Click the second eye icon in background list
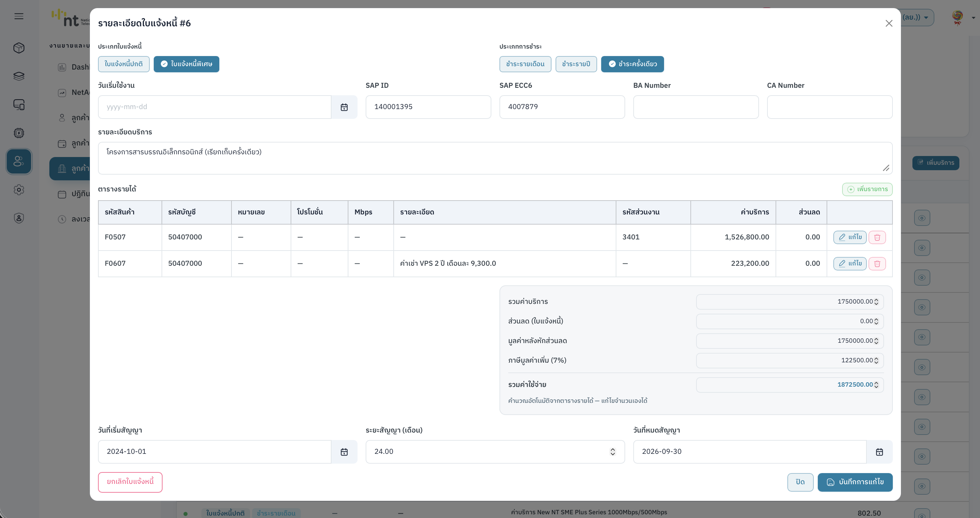 (922, 248)
